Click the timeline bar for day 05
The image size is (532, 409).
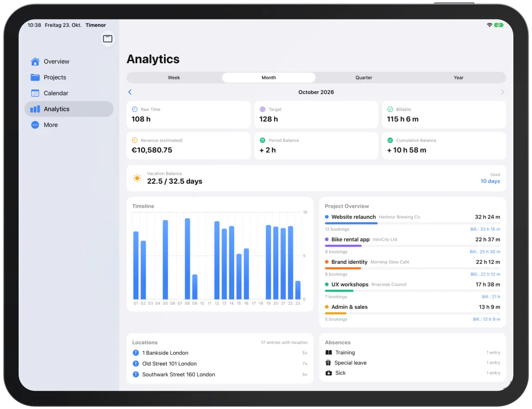click(165, 260)
